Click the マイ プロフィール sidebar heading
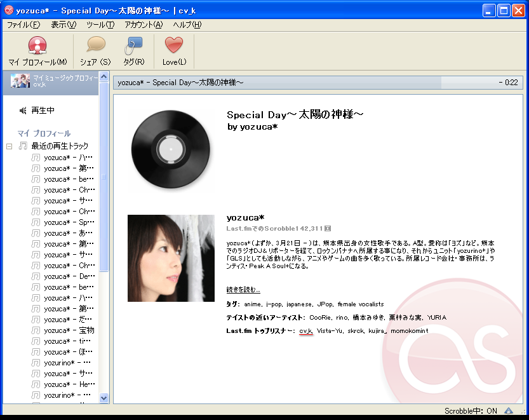Screen dimensions: 529x420 [44, 133]
